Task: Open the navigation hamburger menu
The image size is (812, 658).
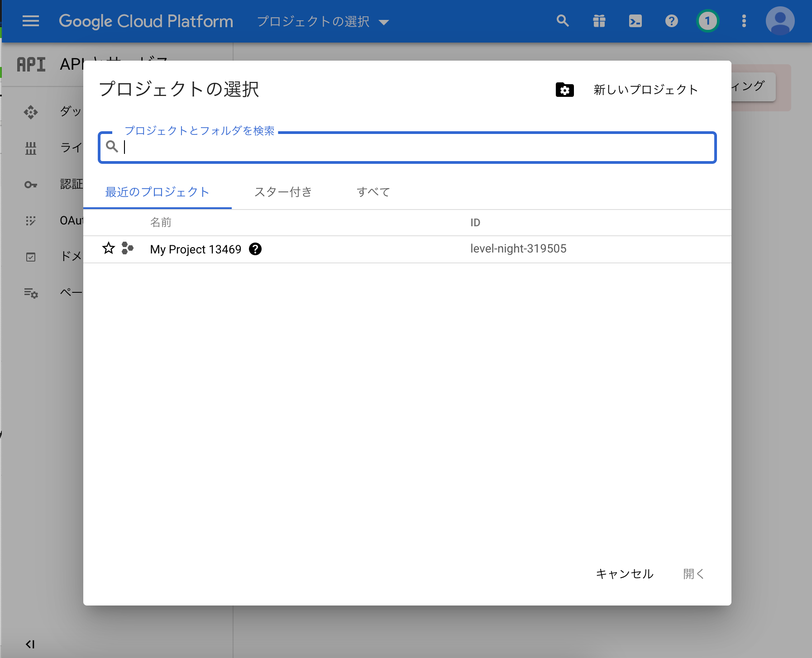Action: 30,21
